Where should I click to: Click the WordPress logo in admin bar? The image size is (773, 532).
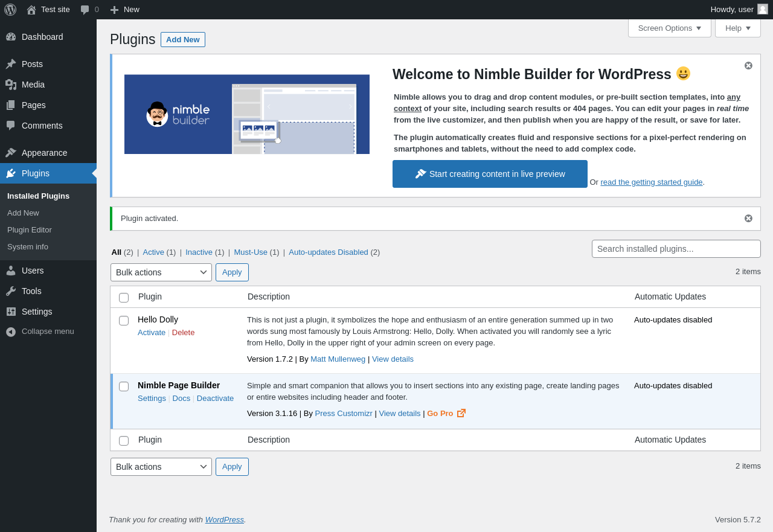pos(10,10)
